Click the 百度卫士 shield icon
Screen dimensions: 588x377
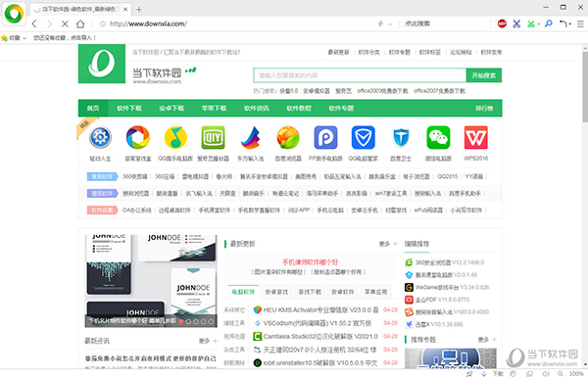(x=401, y=137)
